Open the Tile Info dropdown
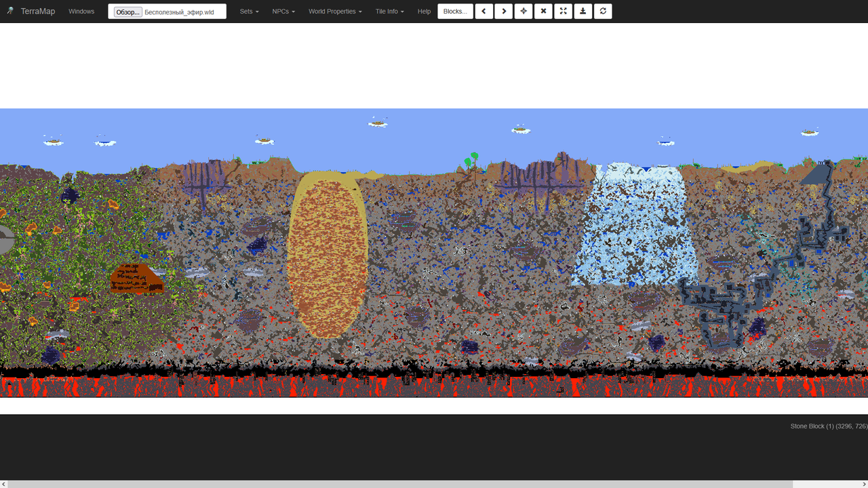 click(389, 12)
